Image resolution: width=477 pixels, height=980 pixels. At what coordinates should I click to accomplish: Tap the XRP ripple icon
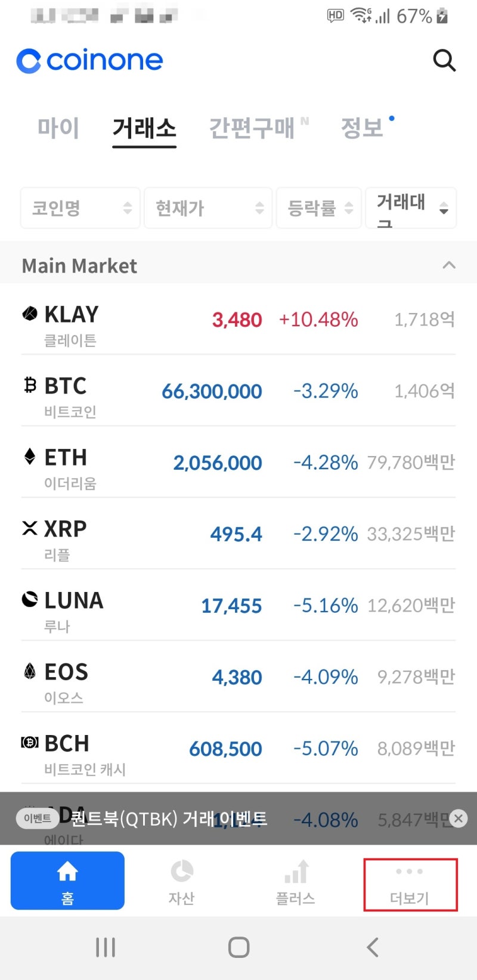pos(30,528)
